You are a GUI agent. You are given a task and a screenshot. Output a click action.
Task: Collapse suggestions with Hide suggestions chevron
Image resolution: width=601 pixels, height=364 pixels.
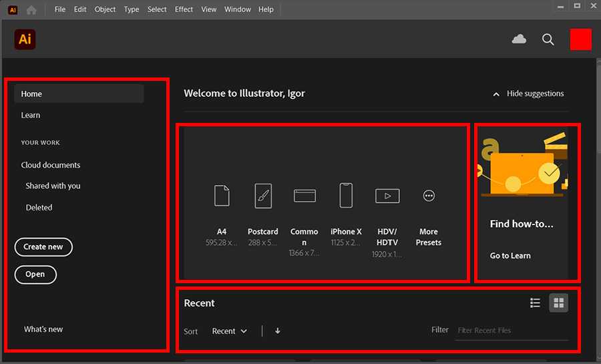(x=496, y=94)
